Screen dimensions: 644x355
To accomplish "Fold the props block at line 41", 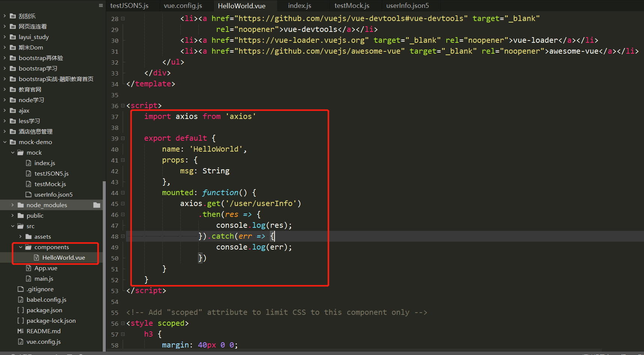I will click(123, 160).
